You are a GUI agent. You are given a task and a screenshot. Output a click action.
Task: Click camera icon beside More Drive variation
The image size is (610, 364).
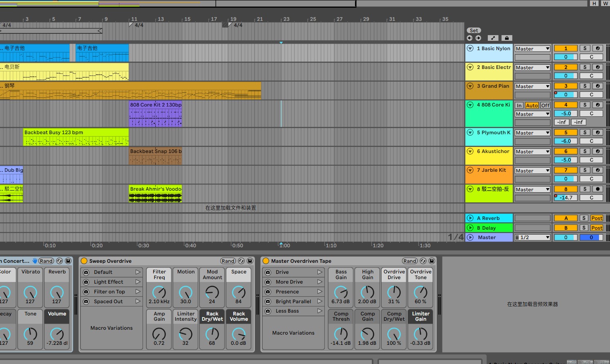click(268, 282)
